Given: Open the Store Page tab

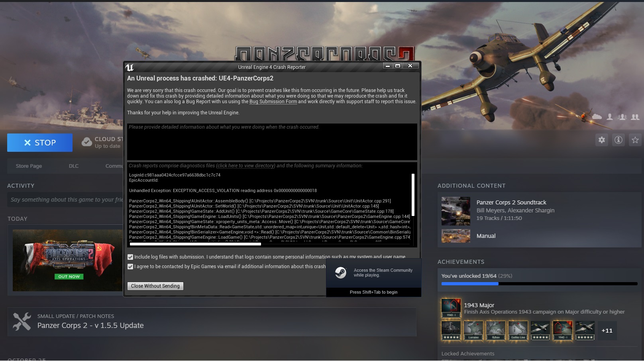Looking at the screenshot, I should point(29,166).
